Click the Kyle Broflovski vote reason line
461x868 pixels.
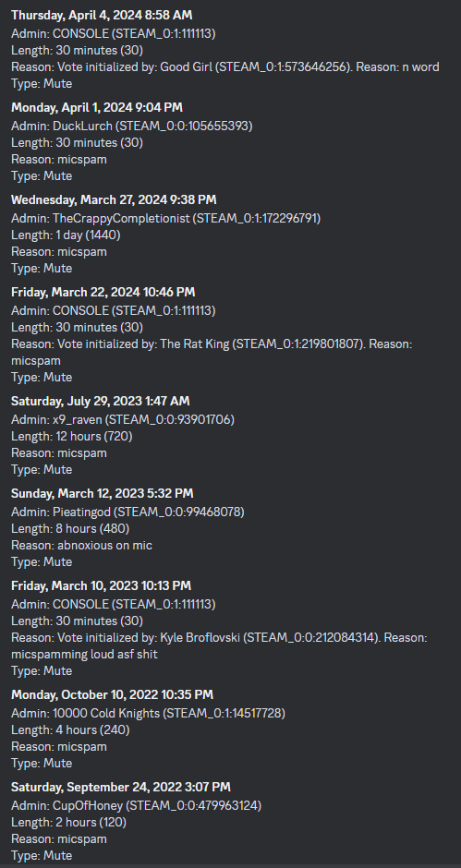(x=219, y=638)
